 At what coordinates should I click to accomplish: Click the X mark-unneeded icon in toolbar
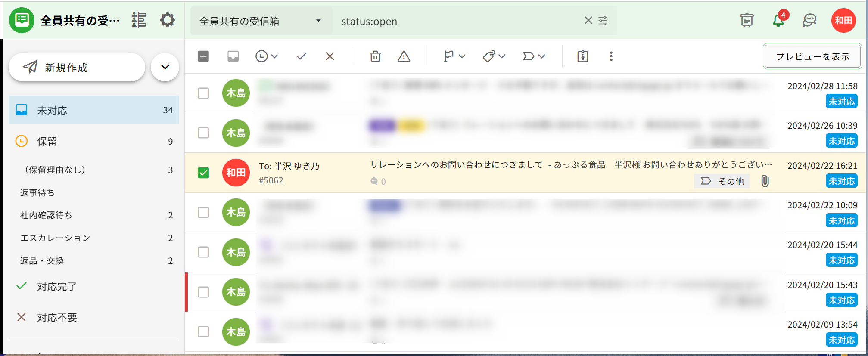(x=330, y=56)
